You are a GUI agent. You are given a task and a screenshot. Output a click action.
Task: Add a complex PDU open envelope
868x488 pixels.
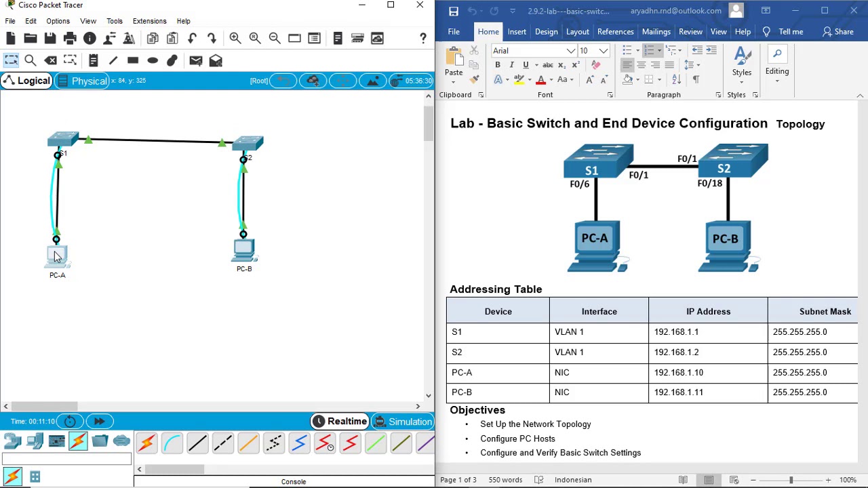pyautogui.click(x=216, y=61)
